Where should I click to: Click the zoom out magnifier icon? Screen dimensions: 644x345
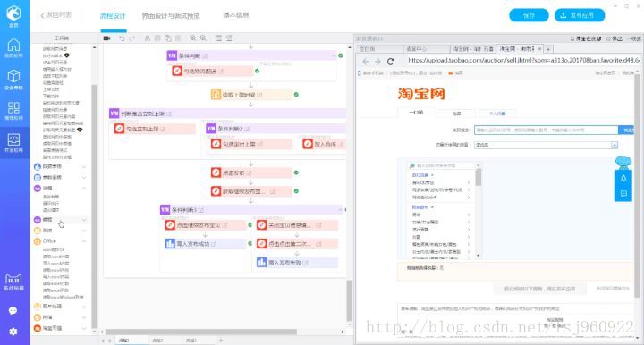(x=203, y=38)
